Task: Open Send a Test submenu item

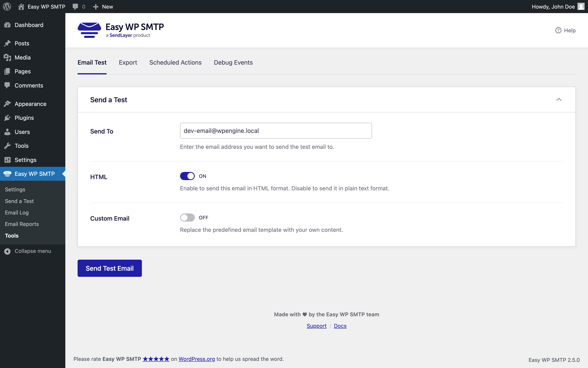Action: (19, 201)
